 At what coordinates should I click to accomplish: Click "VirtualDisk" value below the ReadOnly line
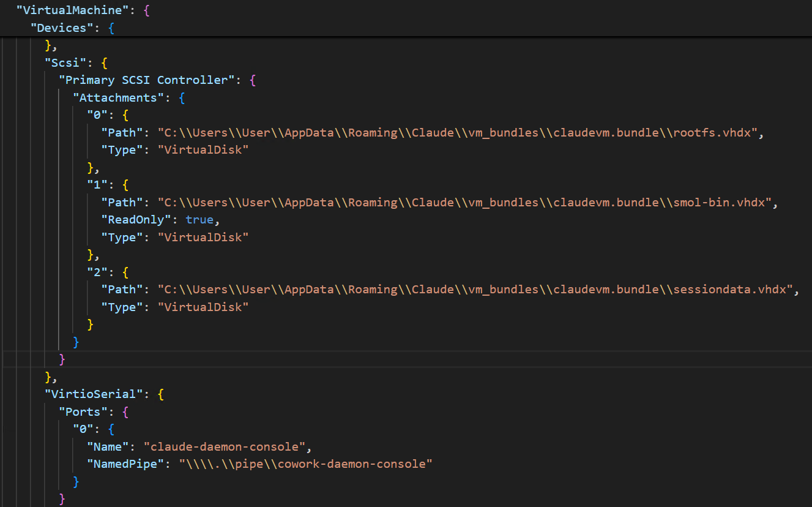[x=204, y=237]
